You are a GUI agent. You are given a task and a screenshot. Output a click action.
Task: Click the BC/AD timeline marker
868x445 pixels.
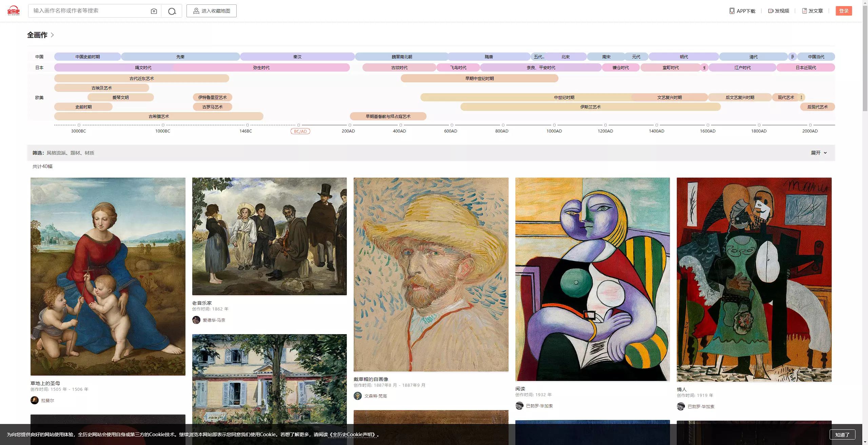[300, 131]
